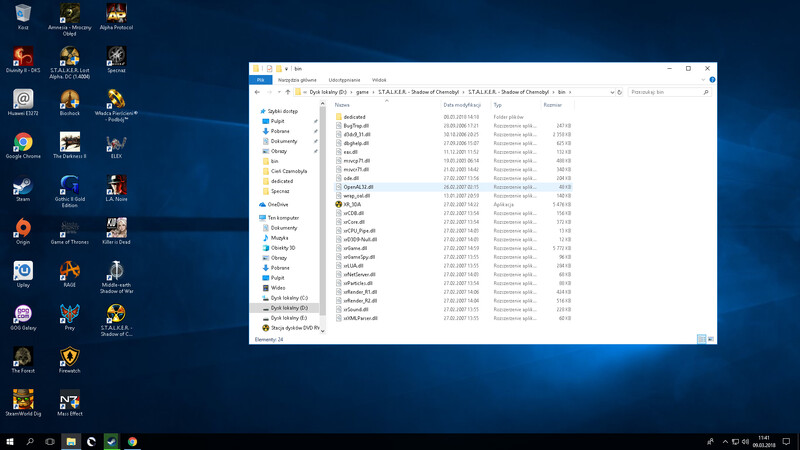
Task: Open the Widok ribbon tab
Action: point(379,80)
